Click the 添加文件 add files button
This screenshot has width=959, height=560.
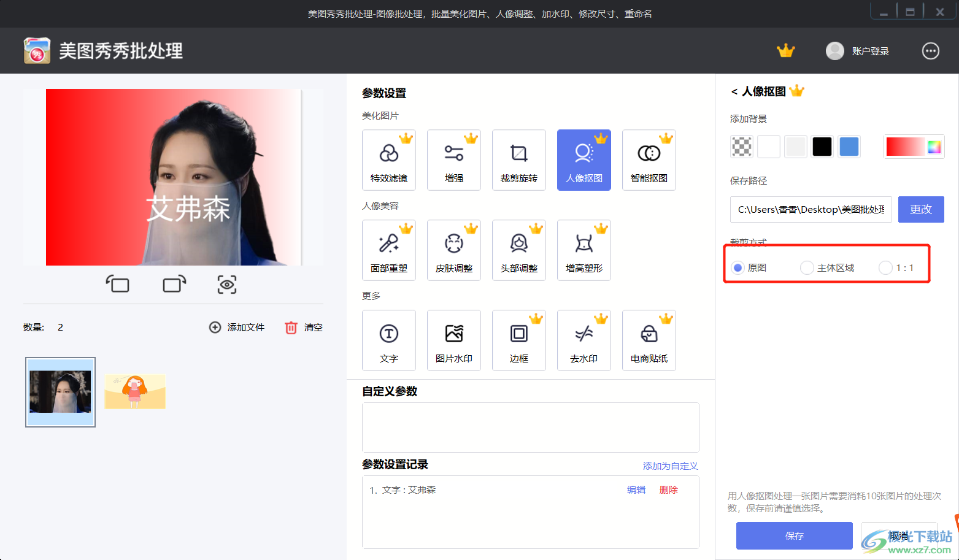pyautogui.click(x=237, y=328)
